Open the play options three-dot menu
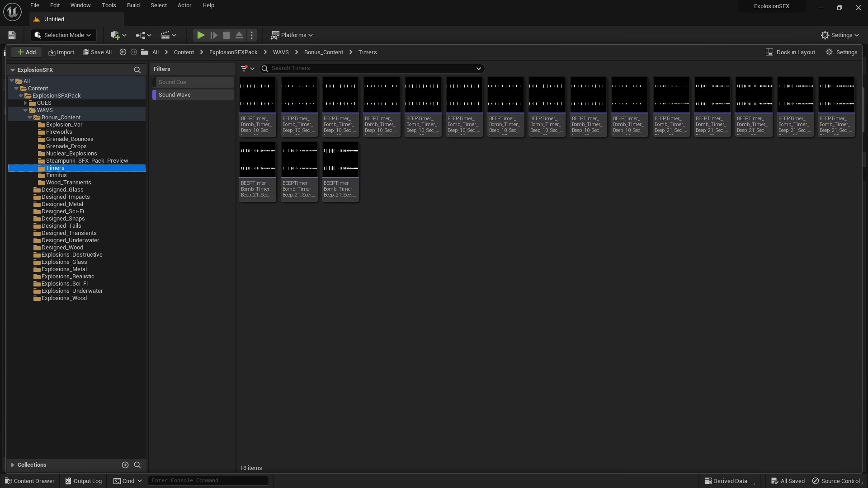This screenshot has width=868, height=488. click(x=252, y=35)
